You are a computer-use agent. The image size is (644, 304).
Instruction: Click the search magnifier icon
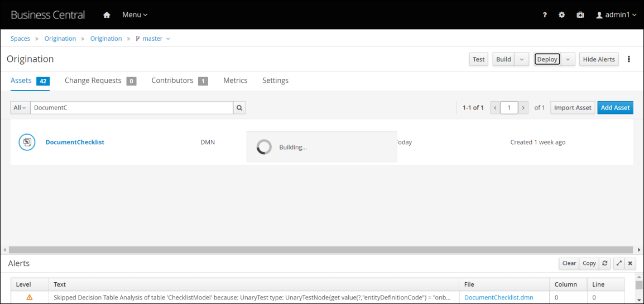tap(239, 108)
